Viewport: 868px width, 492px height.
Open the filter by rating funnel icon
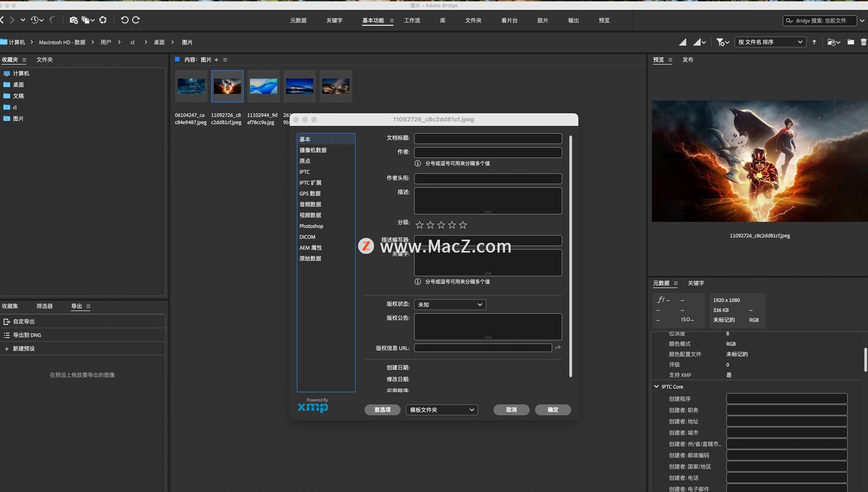point(723,42)
